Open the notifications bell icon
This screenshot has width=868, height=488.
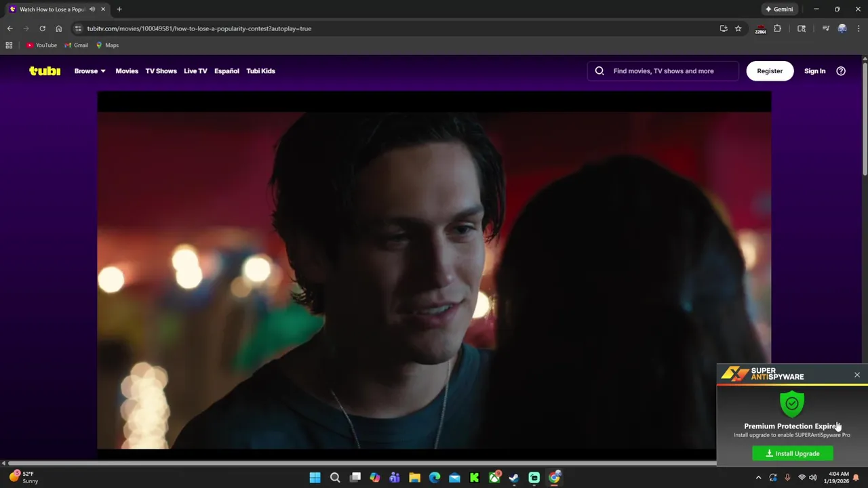click(x=856, y=477)
